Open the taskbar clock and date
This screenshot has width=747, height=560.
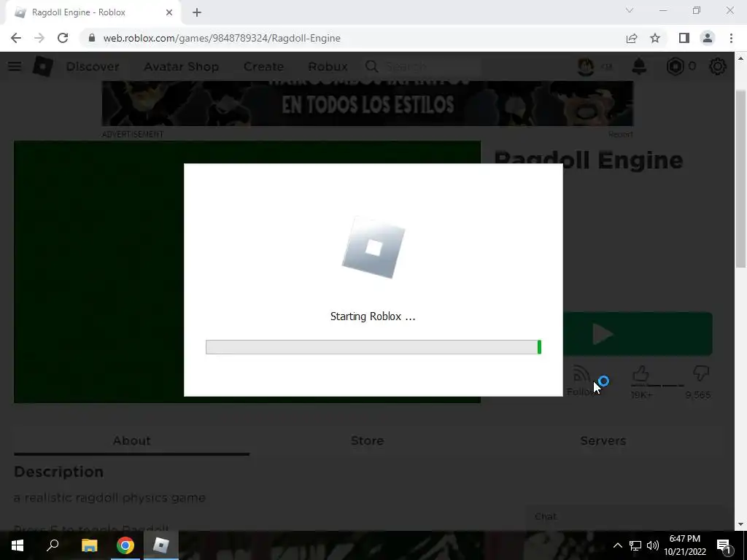tap(685, 545)
